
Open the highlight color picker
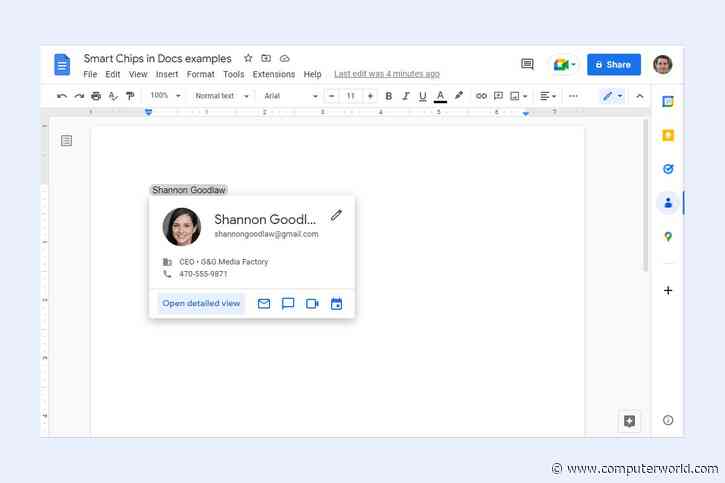point(458,96)
